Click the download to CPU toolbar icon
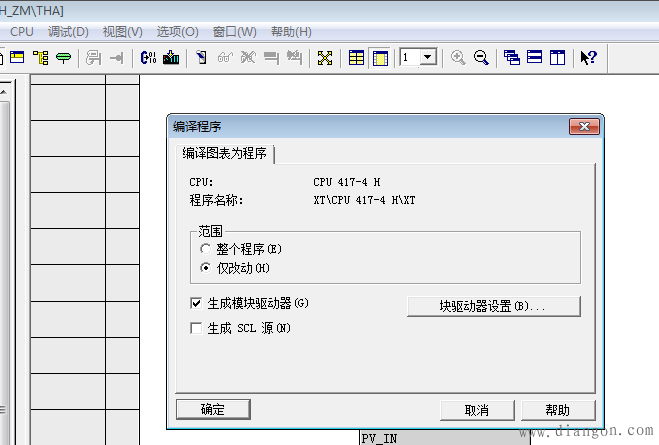The width and height of the screenshot is (659, 445). point(171,58)
